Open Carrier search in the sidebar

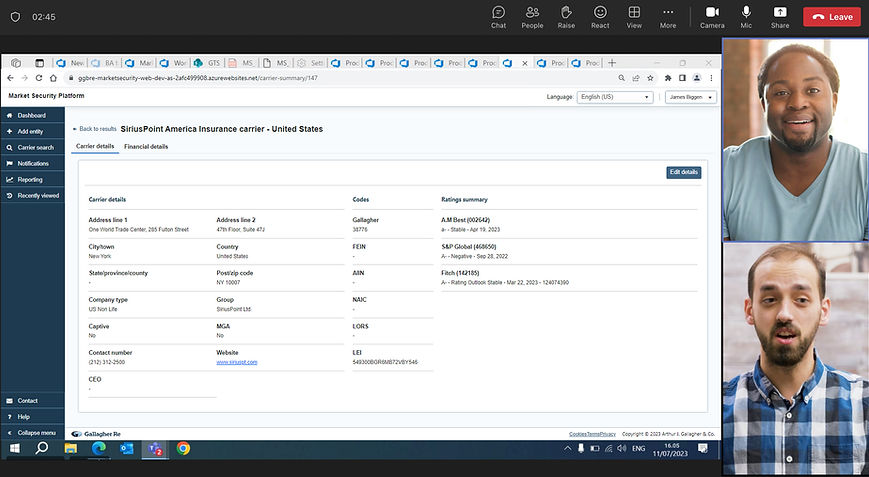coord(32,147)
